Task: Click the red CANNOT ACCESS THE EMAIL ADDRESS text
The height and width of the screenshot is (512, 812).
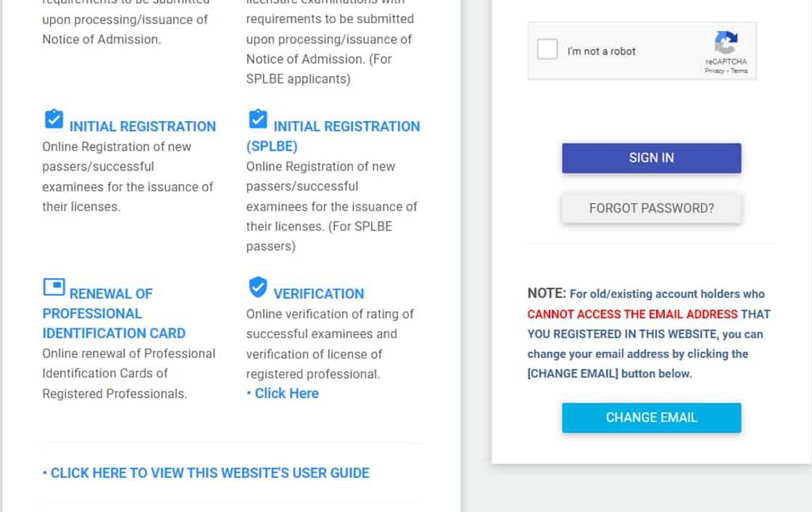Action: (x=631, y=314)
